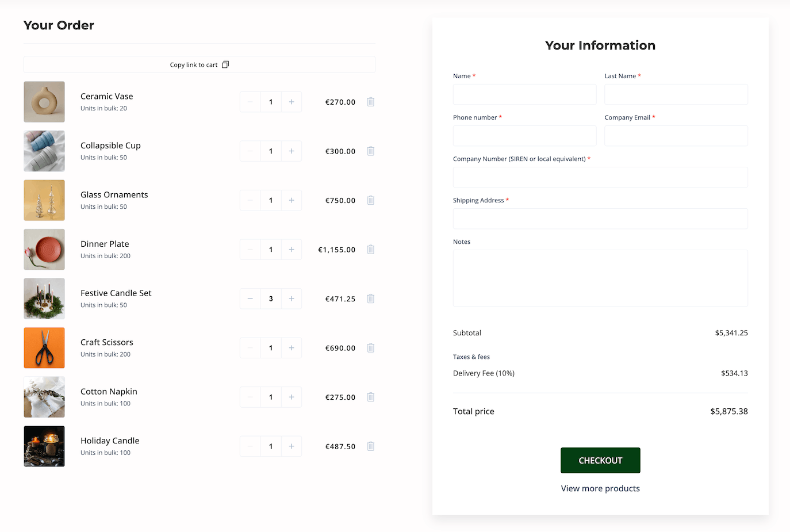Open the Holiday Candle thumbnail

(44, 446)
